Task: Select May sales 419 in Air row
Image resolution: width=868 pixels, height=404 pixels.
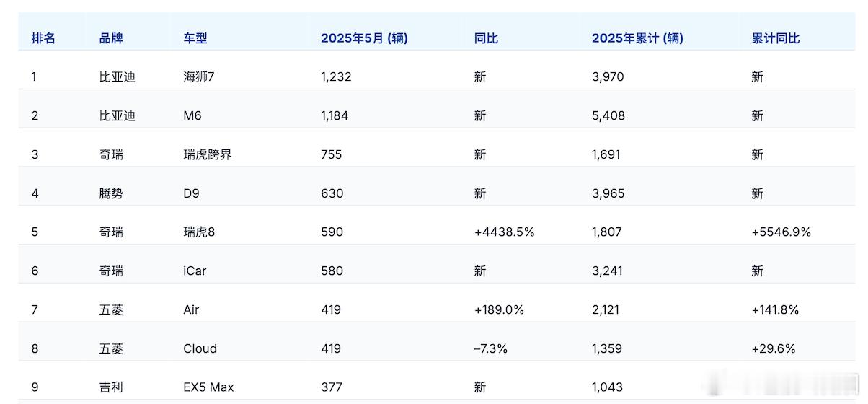Action: (x=331, y=310)
